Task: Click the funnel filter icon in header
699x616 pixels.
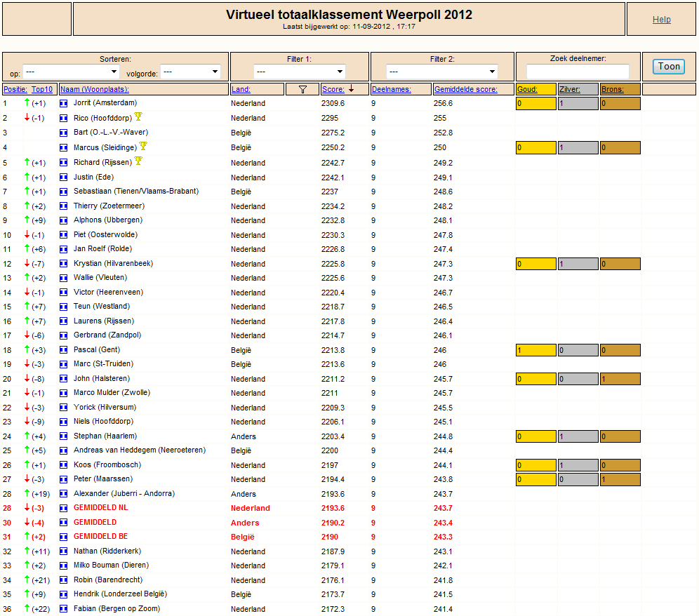Action: click(x=302, y=89)
